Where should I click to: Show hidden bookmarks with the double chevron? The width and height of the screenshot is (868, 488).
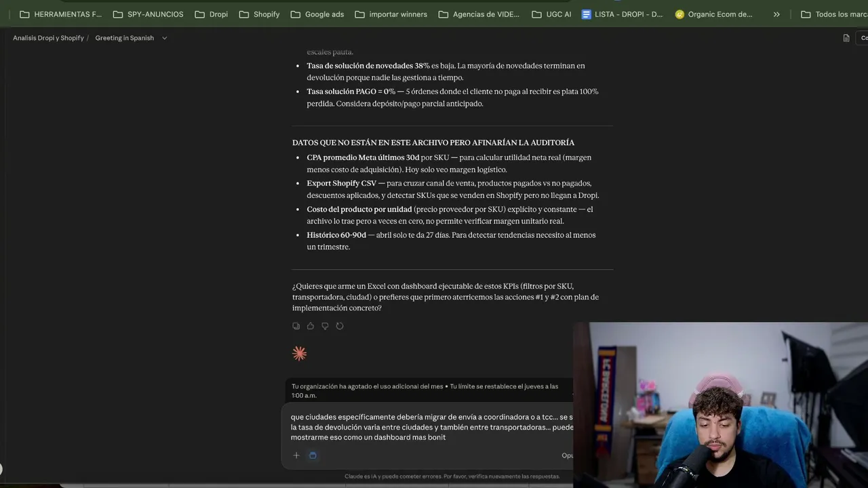(776, 14)
